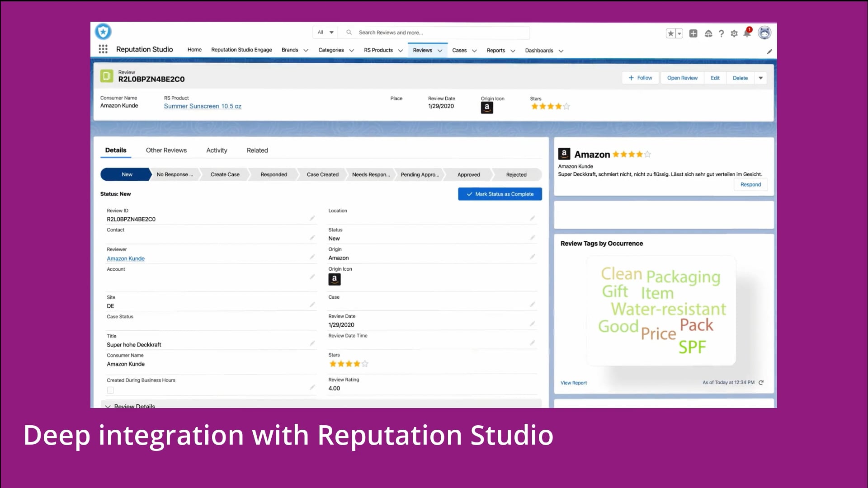Image resolution: width=868 pixels, height=488 pixels.
Task: Open the Summer Sunscreen 10.5 oz link
Action: 203,106
